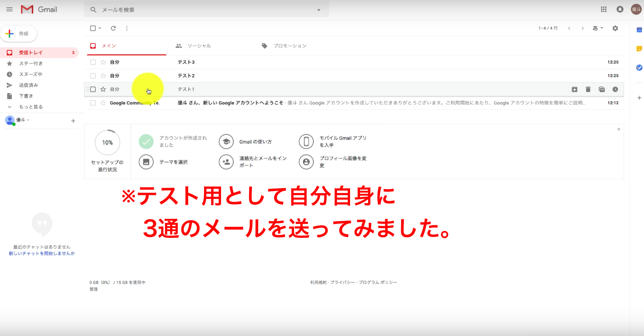The image size is (644, 336).
Task: Open Google Tasks side panel icon
Action: point(639,67)
